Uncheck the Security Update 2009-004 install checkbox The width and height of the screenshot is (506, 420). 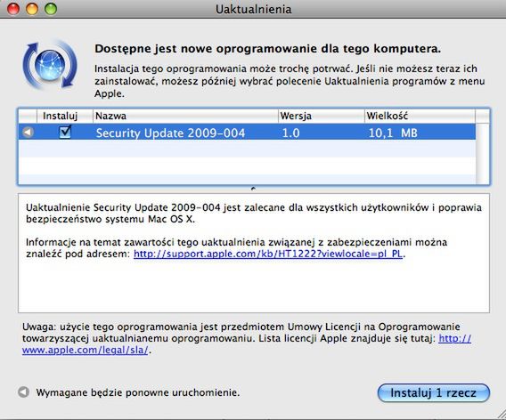(65, 132)
